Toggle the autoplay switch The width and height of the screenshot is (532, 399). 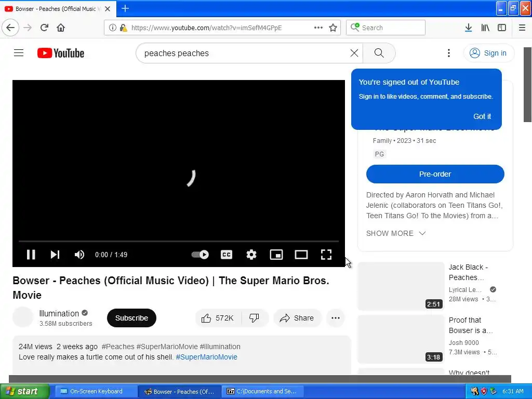200,255
